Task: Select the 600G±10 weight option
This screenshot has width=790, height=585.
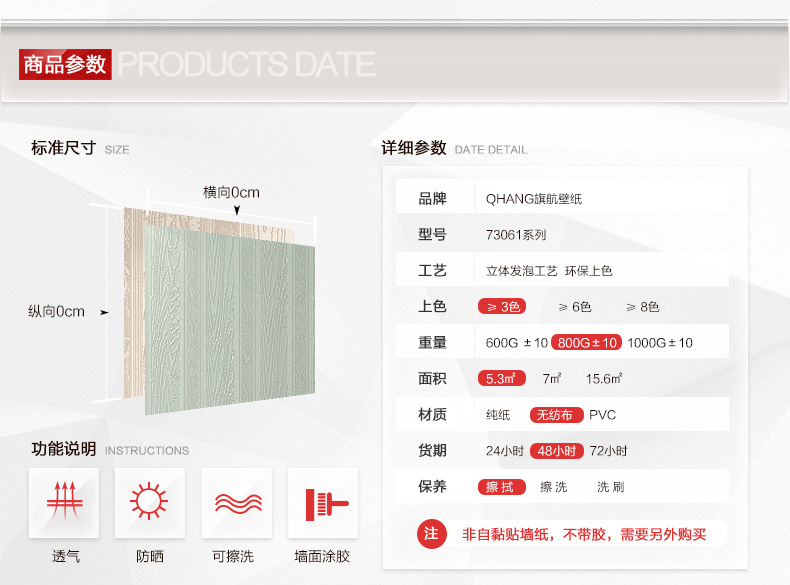Action: 516,343
